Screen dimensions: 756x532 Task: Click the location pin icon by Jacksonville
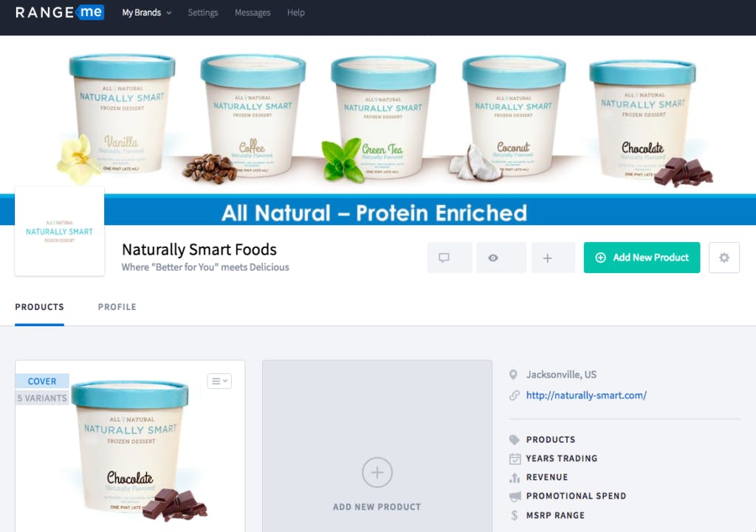pyautogui.click(x=514, y=374)
